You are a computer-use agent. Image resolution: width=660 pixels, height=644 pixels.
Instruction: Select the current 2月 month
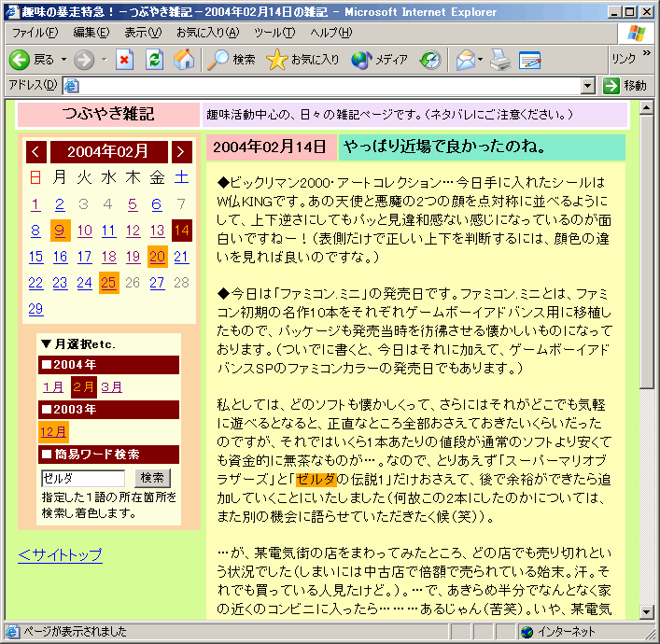pyautogui.click(x=84, y=386)
